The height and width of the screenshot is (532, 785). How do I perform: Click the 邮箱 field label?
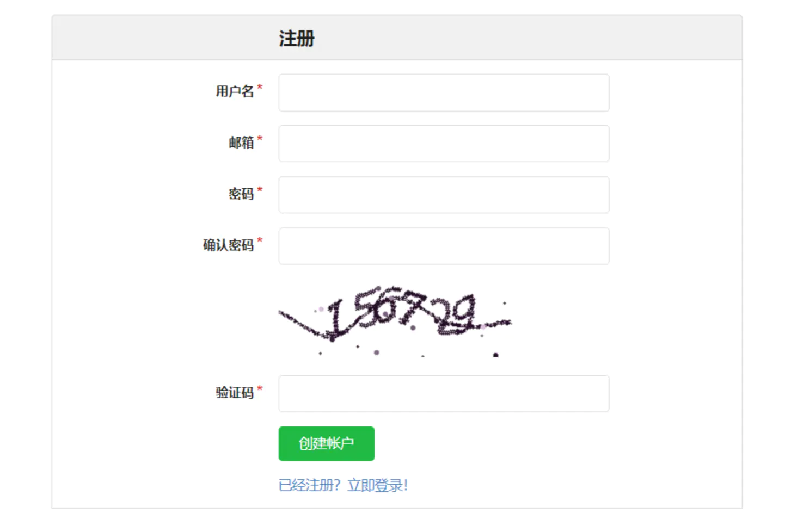click(241, 143)
